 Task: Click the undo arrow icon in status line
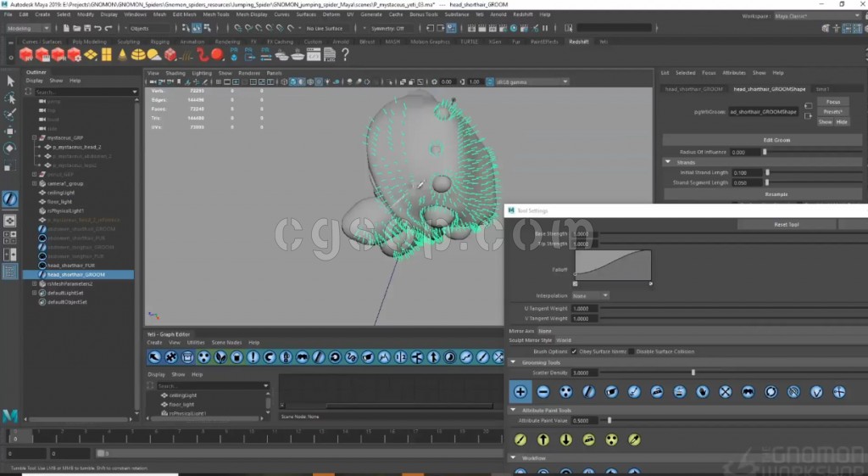98,28
